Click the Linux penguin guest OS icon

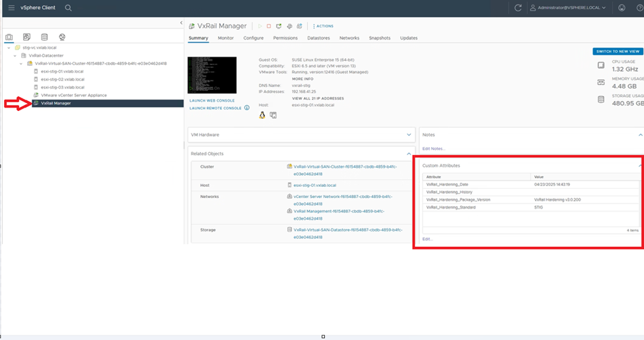tap(262, 116)
